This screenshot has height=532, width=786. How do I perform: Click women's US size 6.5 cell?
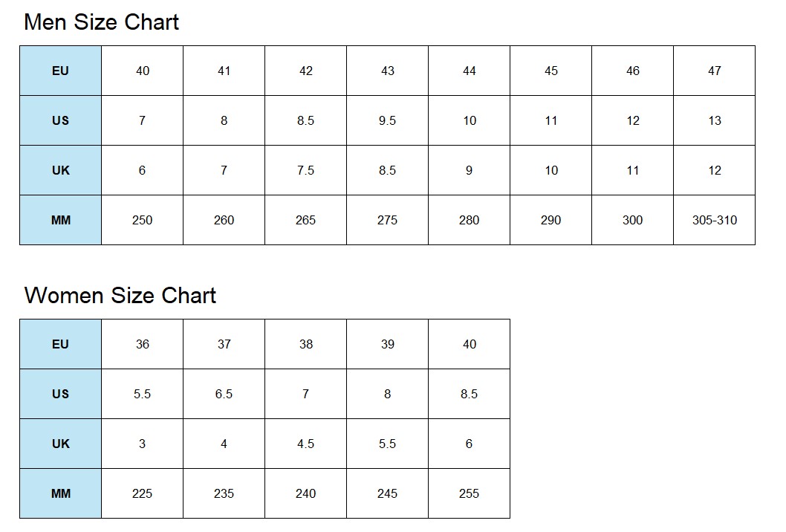click(224, 395)
